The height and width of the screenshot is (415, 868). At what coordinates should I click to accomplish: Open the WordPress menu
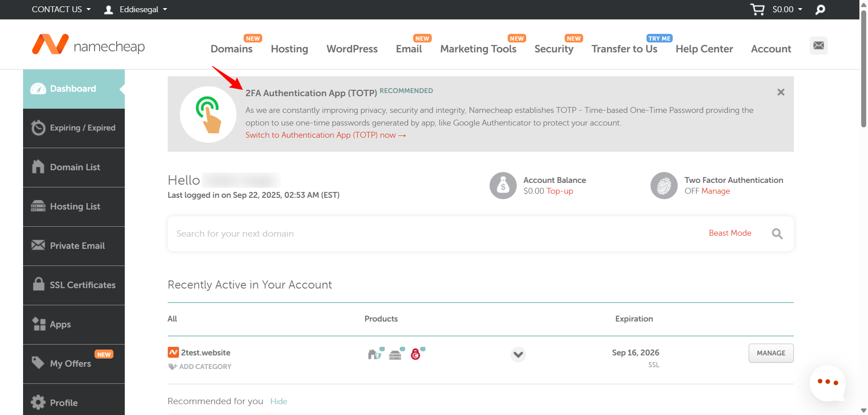[x=352, y=49]
